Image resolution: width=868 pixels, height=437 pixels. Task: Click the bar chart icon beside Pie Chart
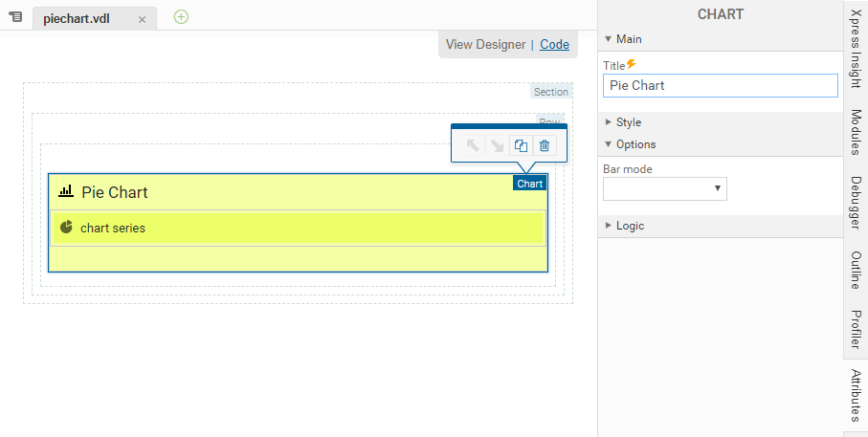[66, 191]
